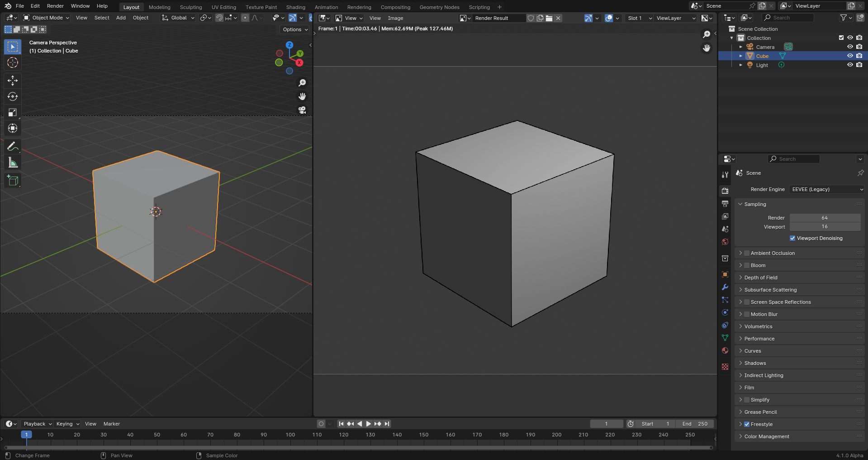
Task: Hide the Camera in viewport
Action: coord(850,47)
